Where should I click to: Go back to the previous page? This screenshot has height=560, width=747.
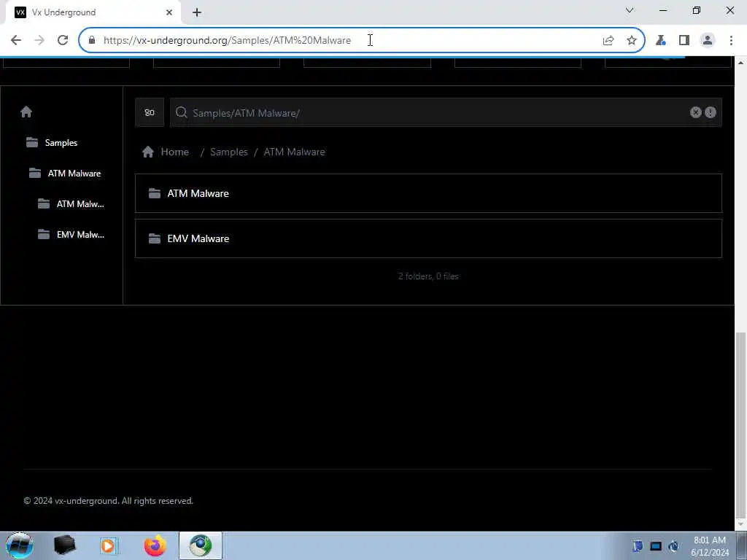pos(16,40)
